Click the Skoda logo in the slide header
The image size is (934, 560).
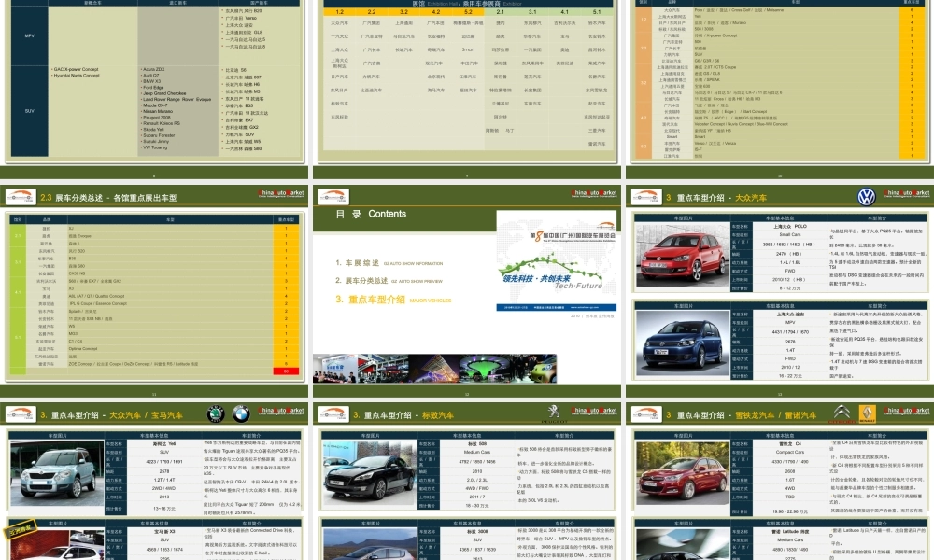point(215,414)
